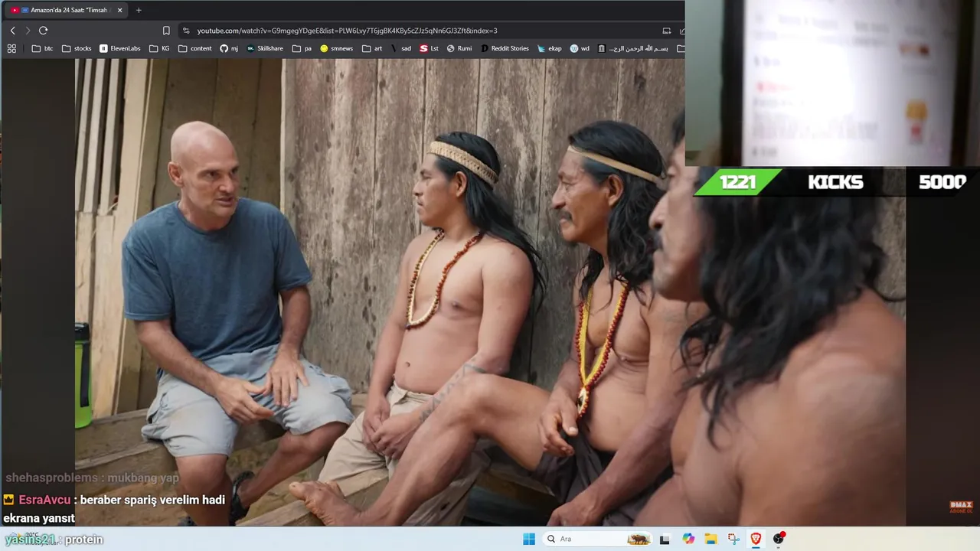Bookmark this page with the bookmark icon
The height and width of the screenshot is (551, 980).
tap(166, 31)
